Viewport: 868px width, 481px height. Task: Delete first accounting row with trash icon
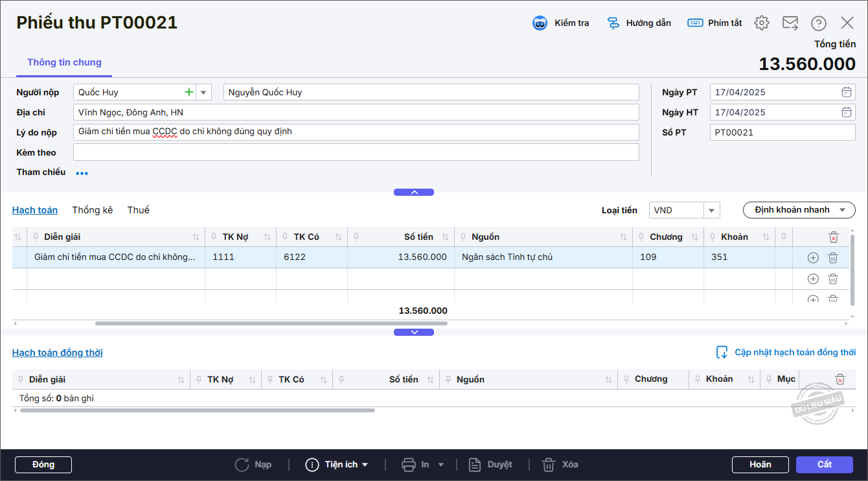pos(833,257)
